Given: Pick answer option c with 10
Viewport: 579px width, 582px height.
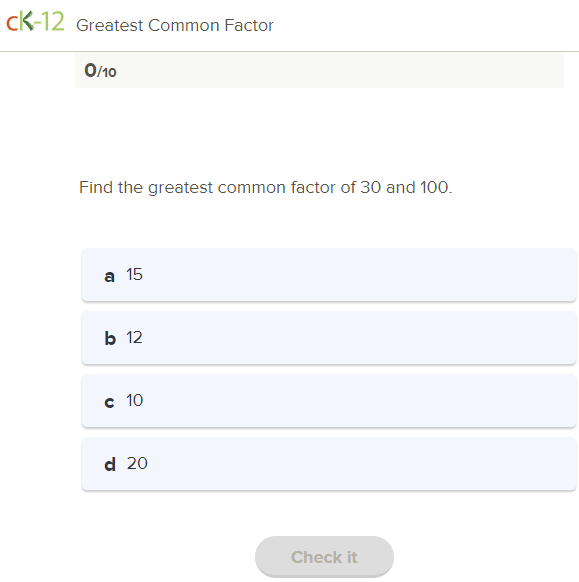Looking at the screenshot, I should point(329,400).
